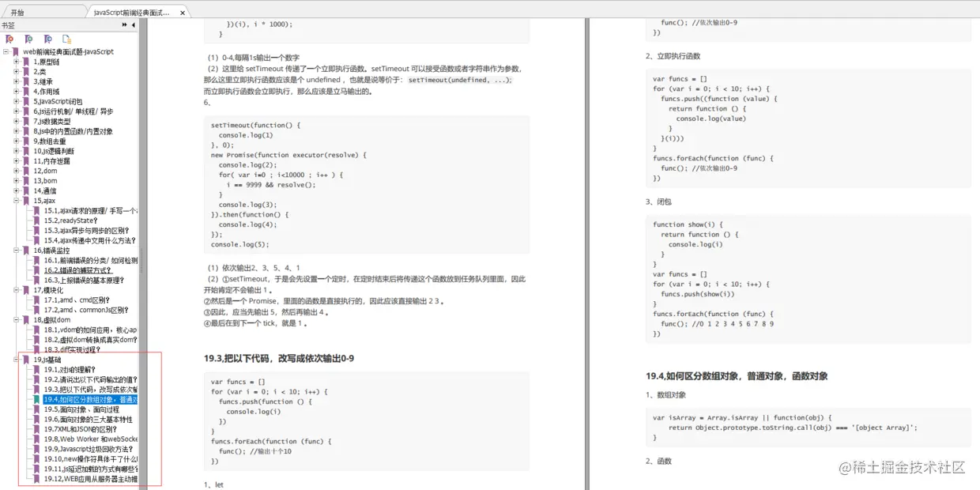Expand the 7,js数据类型 bookmark node
The image size is (980, 490).
(x=17, y=121)
